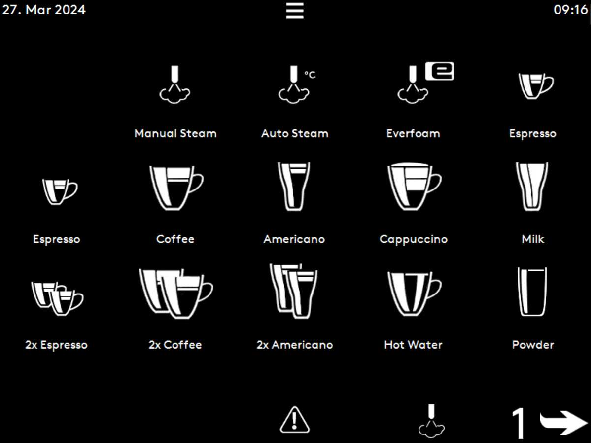The height and width of the screenshot is (443, 591).
Task: Choose the 2x Coffee double cups
Action: [x=176, y=293]
